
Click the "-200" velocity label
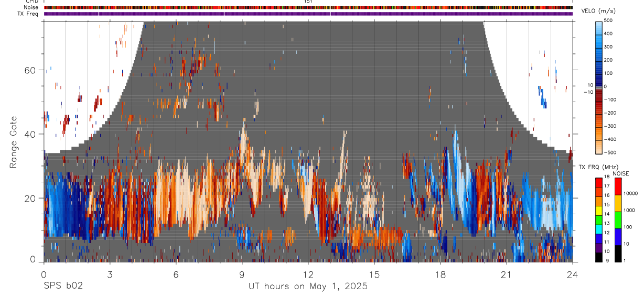(610, 113)
